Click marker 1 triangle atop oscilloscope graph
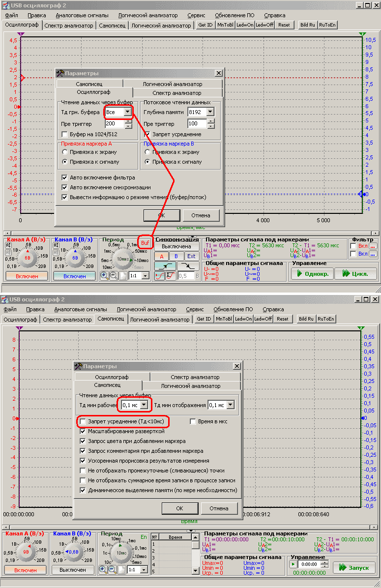 (x=21, y=34)
